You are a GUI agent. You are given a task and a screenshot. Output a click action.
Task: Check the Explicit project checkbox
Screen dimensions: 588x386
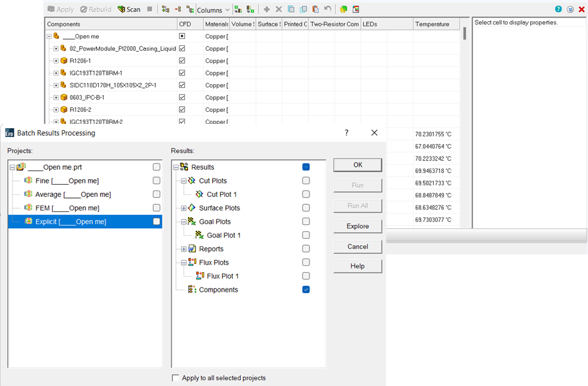pos(157,221)
